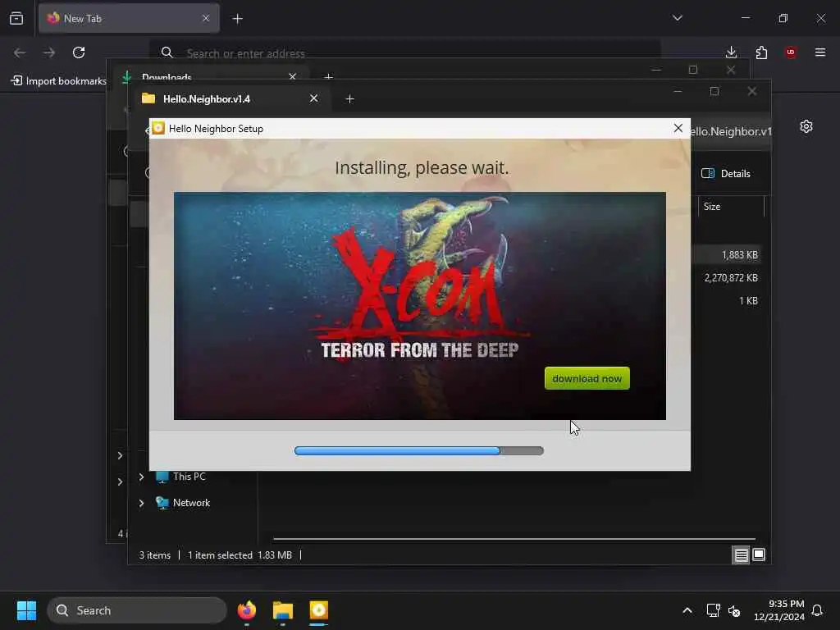Expand the This PC tree node
Viewport: 840px width, 630px height.
pyautogui.click(x=141, y=477)
